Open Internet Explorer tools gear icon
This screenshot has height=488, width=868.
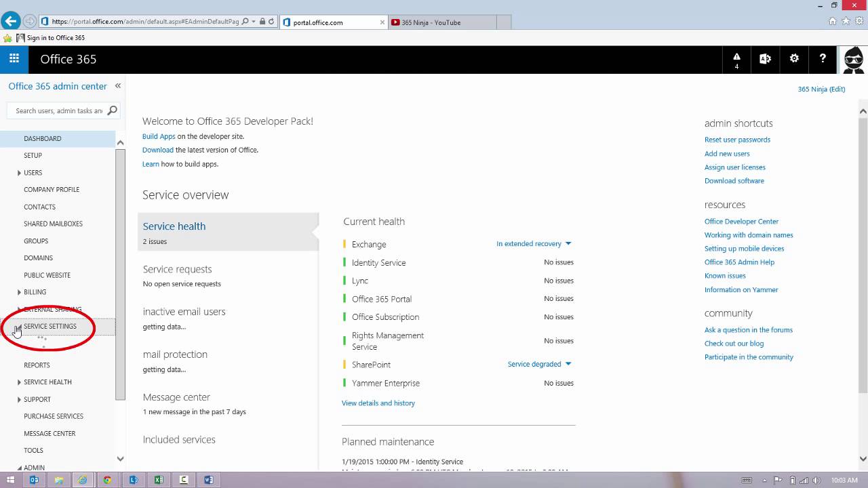tap(859, 21)
